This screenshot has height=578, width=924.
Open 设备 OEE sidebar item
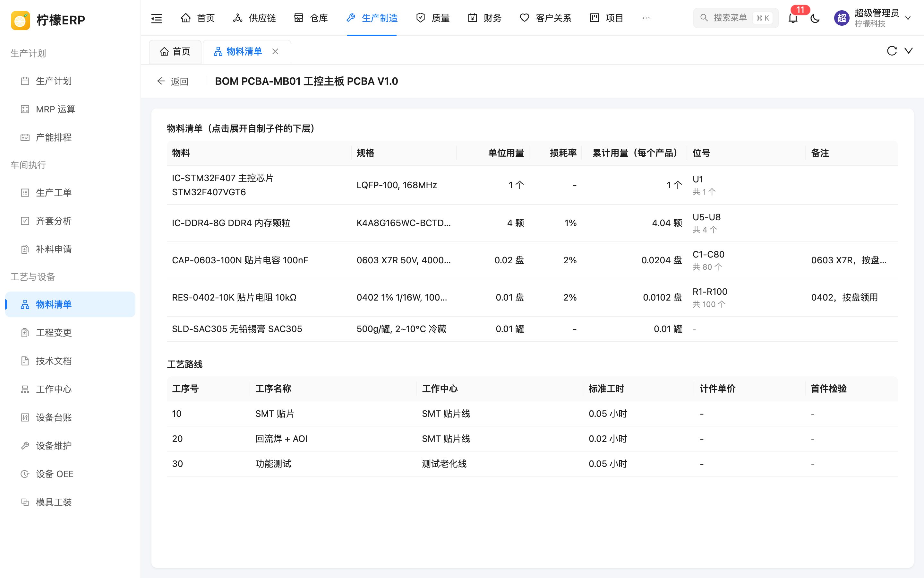[x=70, y=474]
